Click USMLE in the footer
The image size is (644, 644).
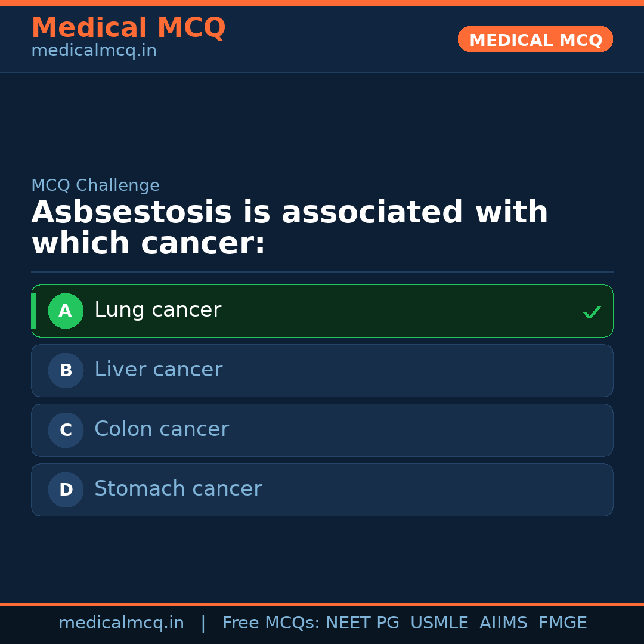439,623
